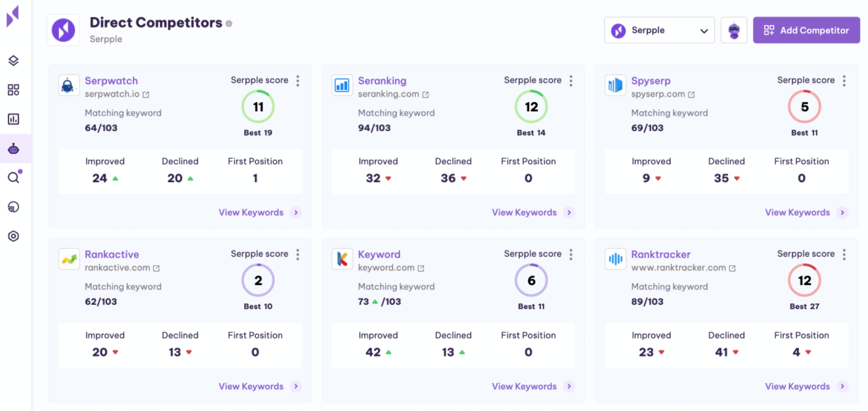The height and width of the screenshot is (411, 868).
Task: Click the Rankactive arrow logo
Action: coord(69,259)
